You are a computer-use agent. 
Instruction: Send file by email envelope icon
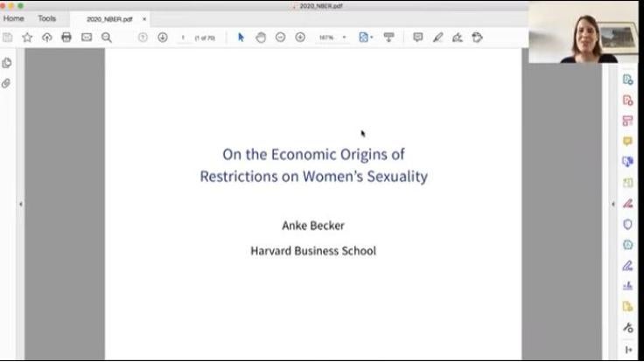(x=87, y=38)
